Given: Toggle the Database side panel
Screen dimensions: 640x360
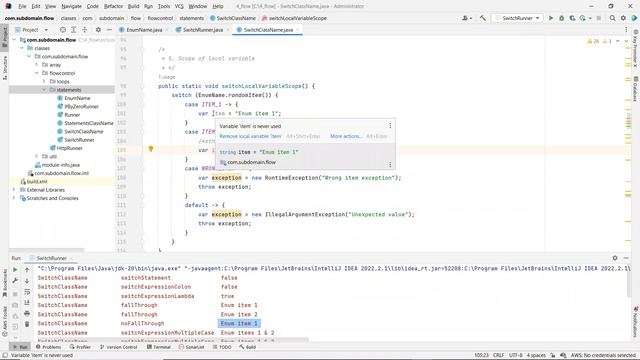Looking at the screenshot, I should click(x=635, y=89).
